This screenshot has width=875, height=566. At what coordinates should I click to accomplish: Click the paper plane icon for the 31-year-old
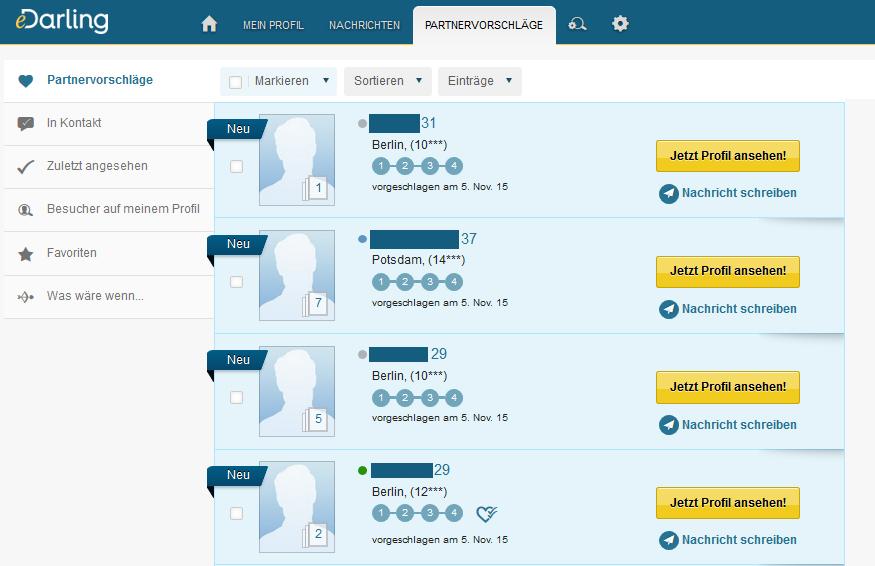669,194
